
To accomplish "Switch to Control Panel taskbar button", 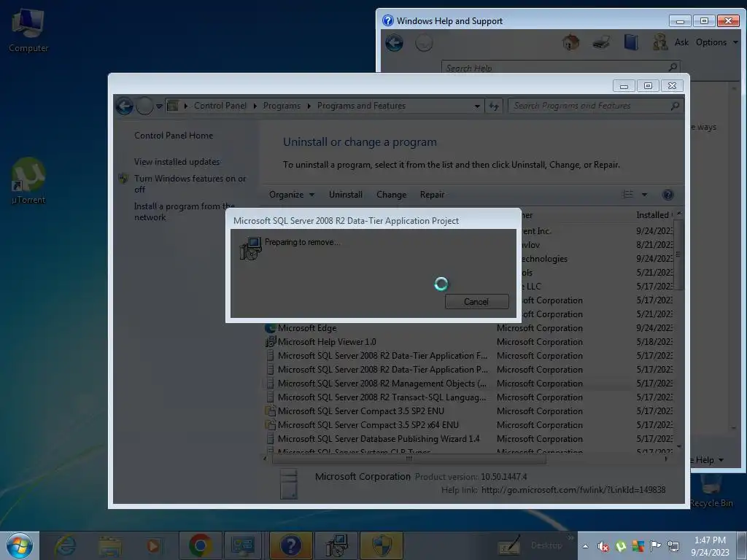I will (x=242, y=545).
